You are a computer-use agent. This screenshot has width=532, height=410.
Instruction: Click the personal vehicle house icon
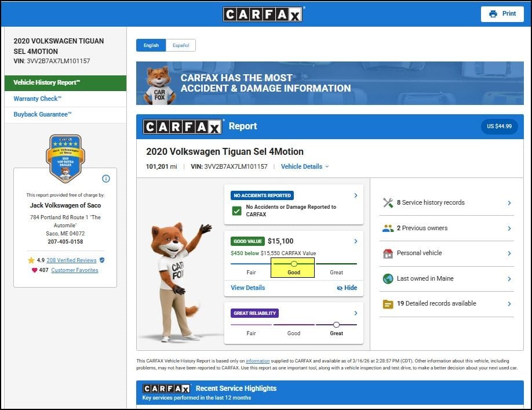pos(388,253)
